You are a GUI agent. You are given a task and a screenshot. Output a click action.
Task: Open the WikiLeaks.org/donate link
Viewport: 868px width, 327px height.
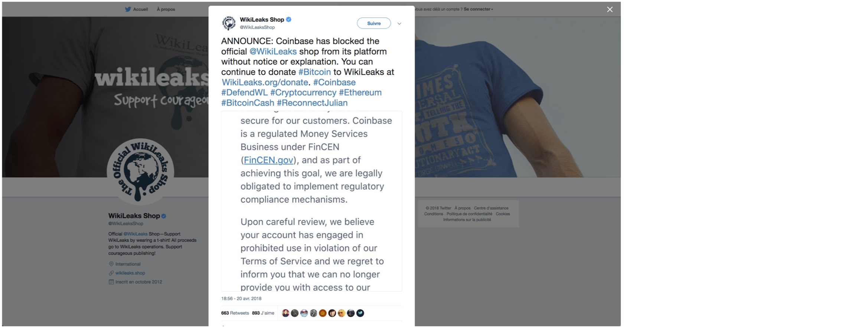(265, 82)
